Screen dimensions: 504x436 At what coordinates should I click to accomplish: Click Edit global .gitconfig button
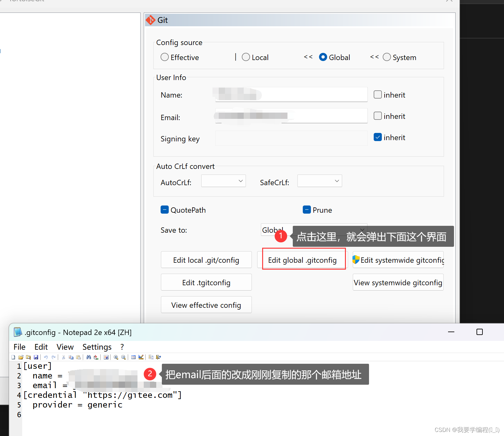coord(302,260)
